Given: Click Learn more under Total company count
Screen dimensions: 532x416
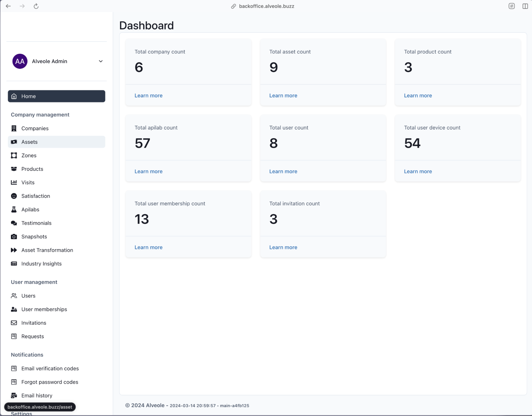Looking at the screenshot, I should (149, 95).
